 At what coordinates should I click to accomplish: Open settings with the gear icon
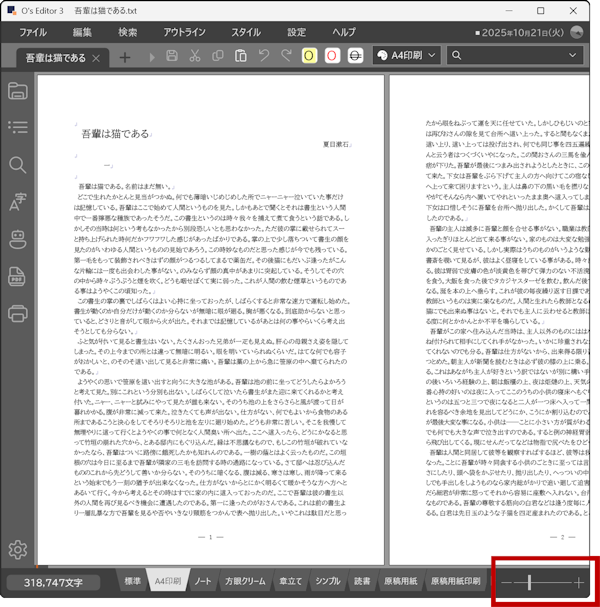[x=17, y=549]
